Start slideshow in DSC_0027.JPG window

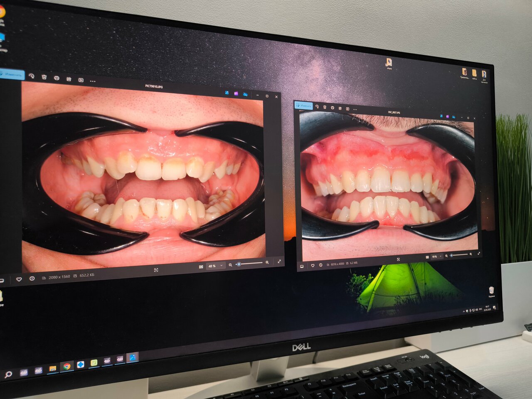[x=347, y=108]
